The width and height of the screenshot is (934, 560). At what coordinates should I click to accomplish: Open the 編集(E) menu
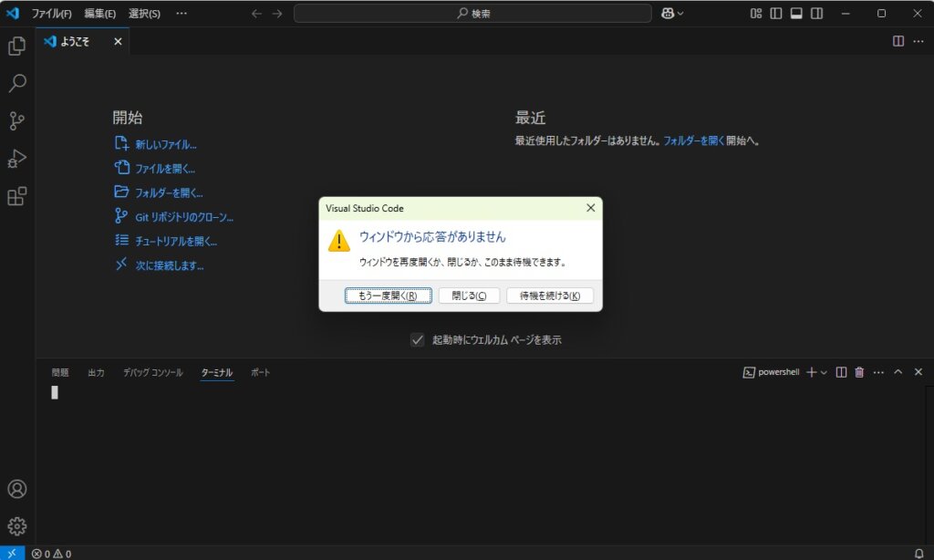[x=99, y=13]
